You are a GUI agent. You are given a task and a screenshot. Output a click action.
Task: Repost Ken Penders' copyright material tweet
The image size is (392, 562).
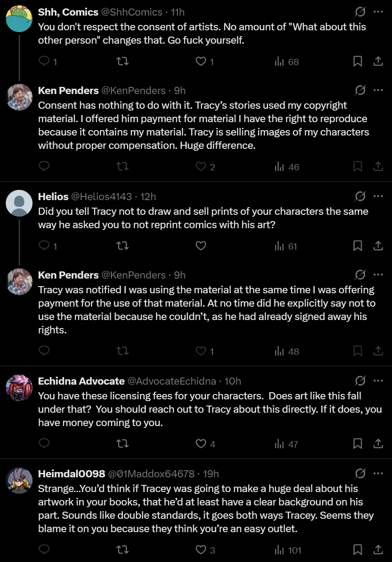pyautogui.click(x=122, y=167)
